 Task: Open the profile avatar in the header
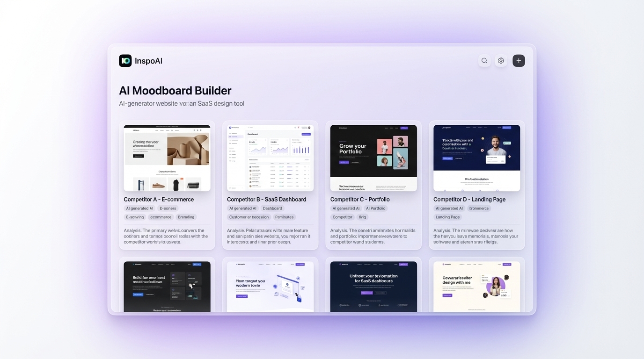click(501, 60)
